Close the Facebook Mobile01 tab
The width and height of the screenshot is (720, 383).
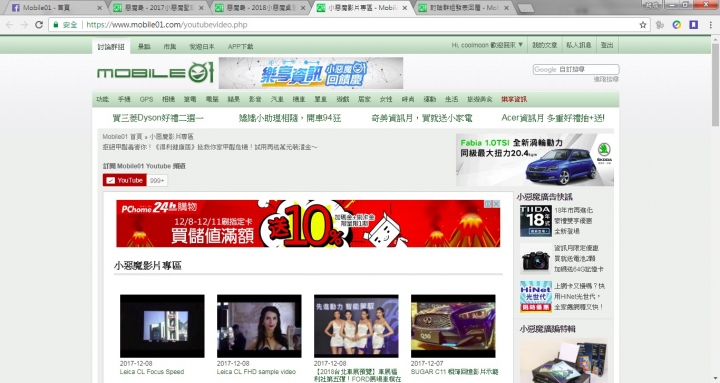100,8
